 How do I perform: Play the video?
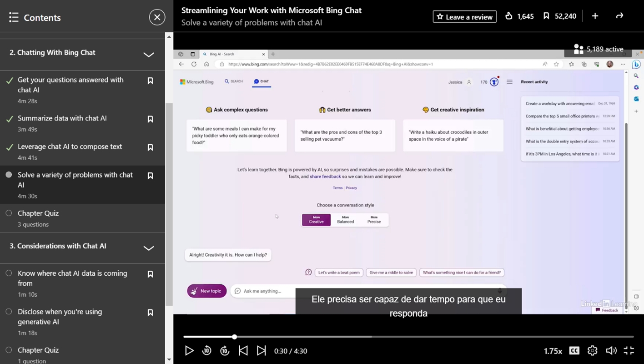[x=189, y=351]
